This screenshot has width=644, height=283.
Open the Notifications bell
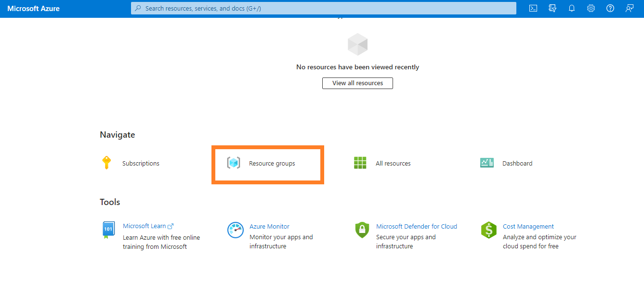click(572, 8)
